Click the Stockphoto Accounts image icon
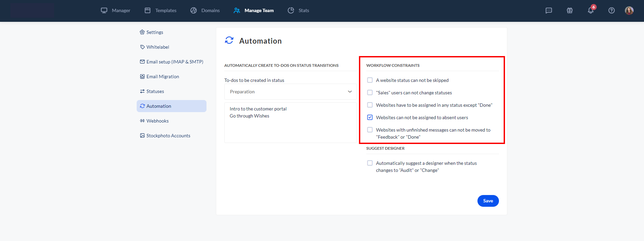The width and height of the screenshot is (644, 241). [142, 136]
